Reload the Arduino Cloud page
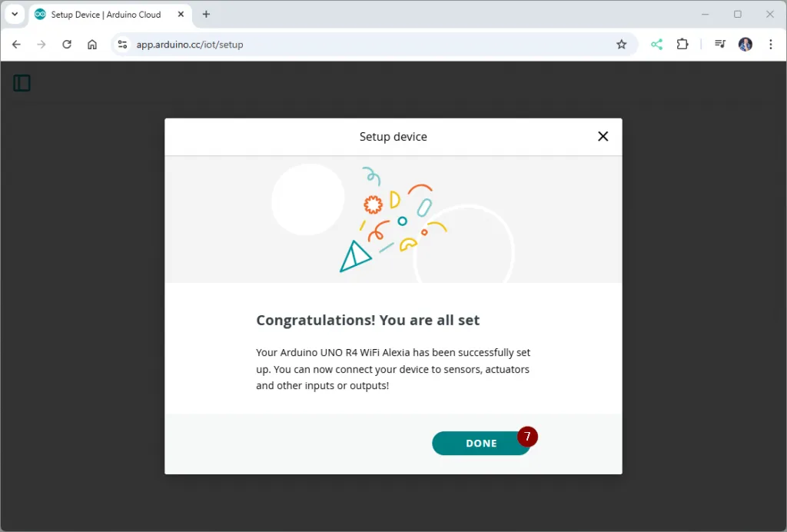 coord(67,45)
